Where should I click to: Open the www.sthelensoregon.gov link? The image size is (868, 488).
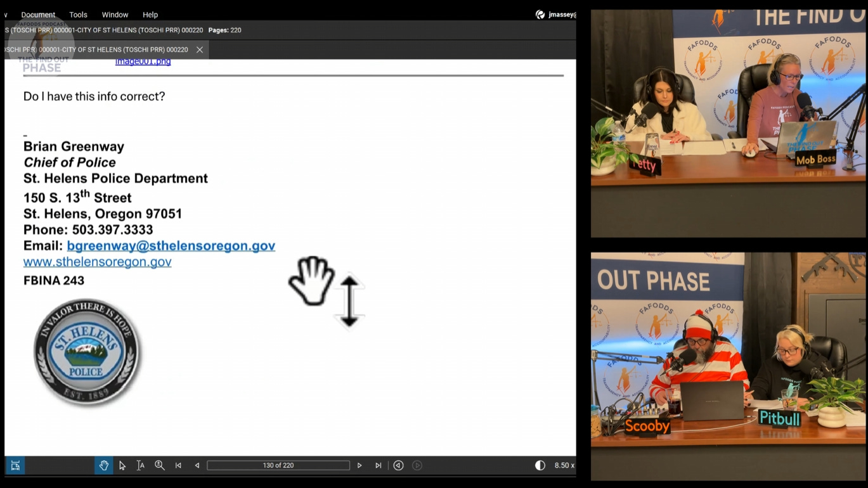pyautogui.click(x=98, y=262)
